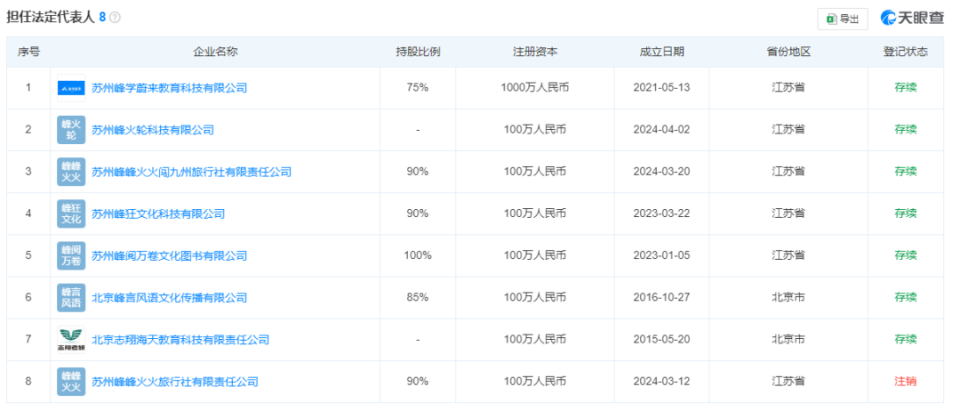
Task: Click 江苏省 in the 2024-03-12 row
Action: tap(789, 382)
